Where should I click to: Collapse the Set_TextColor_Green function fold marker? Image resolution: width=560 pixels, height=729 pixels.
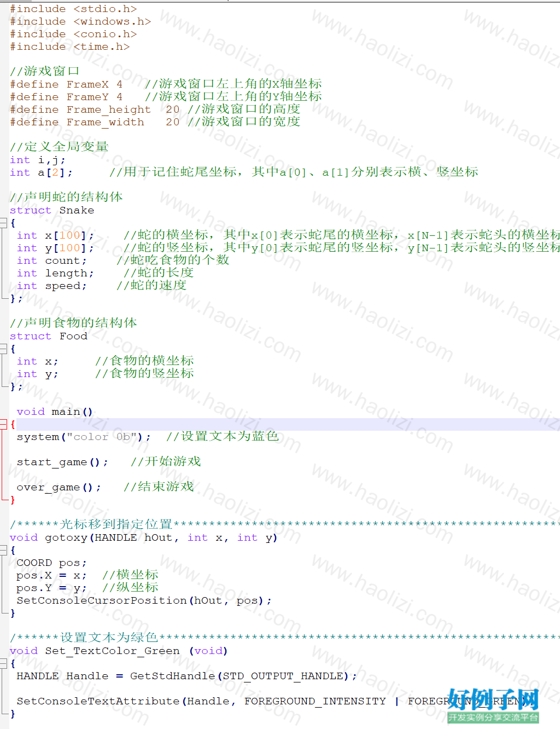(3, 664)
